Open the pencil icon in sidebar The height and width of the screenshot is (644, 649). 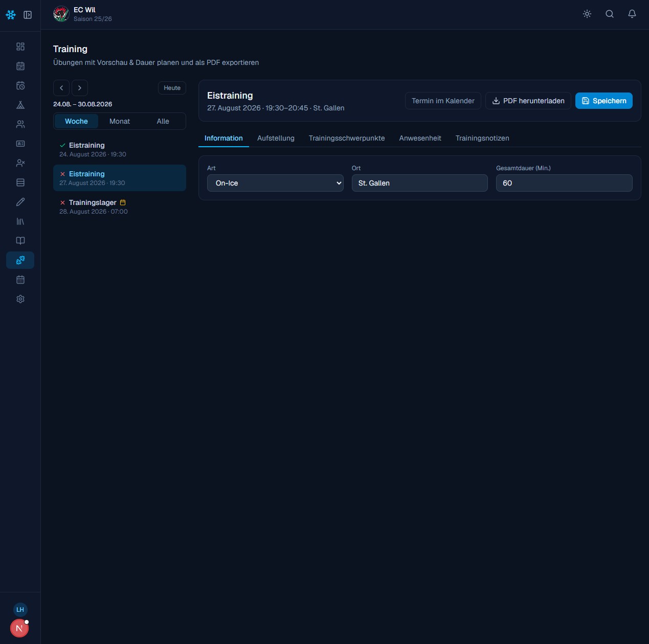[20, 202]
